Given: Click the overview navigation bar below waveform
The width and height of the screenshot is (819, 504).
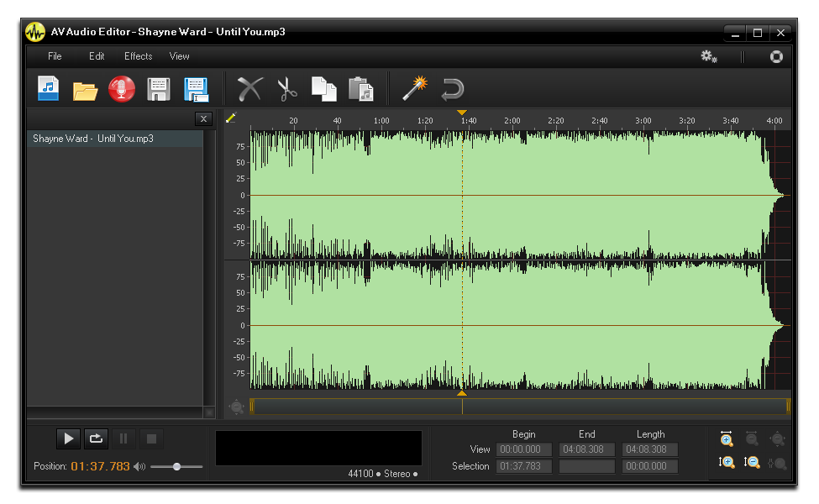Looking at the screenshot, I should 520,407.
